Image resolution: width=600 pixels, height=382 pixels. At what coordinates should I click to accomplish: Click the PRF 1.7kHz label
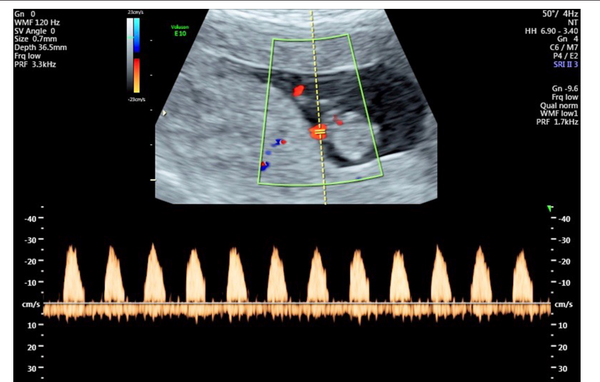(x=557, y=122)
